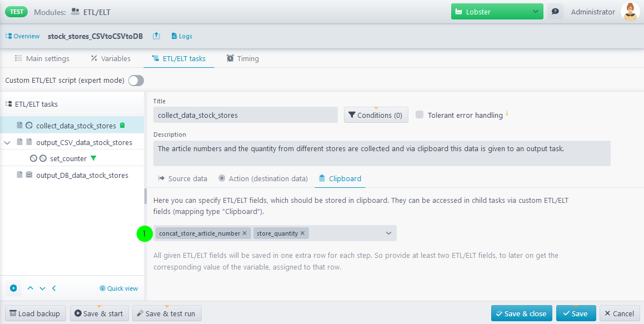Go to Overview link
This screenshot has height=324, width=644.
[23, 36]
